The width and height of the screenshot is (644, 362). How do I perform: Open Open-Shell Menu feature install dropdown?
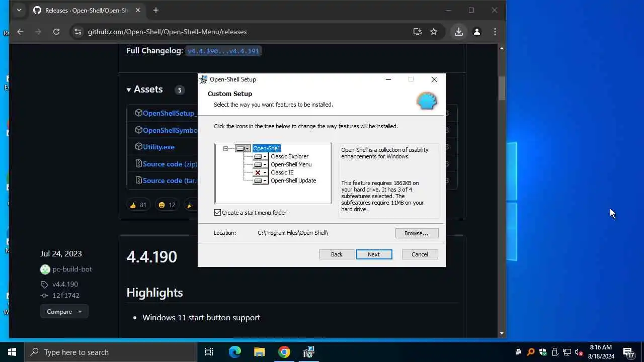tap(260, 164)
